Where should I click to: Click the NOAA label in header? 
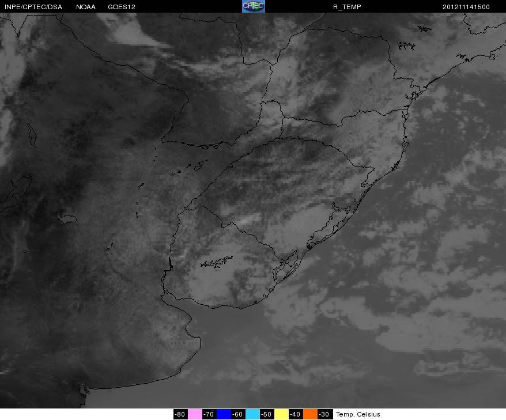coord(86,7)
